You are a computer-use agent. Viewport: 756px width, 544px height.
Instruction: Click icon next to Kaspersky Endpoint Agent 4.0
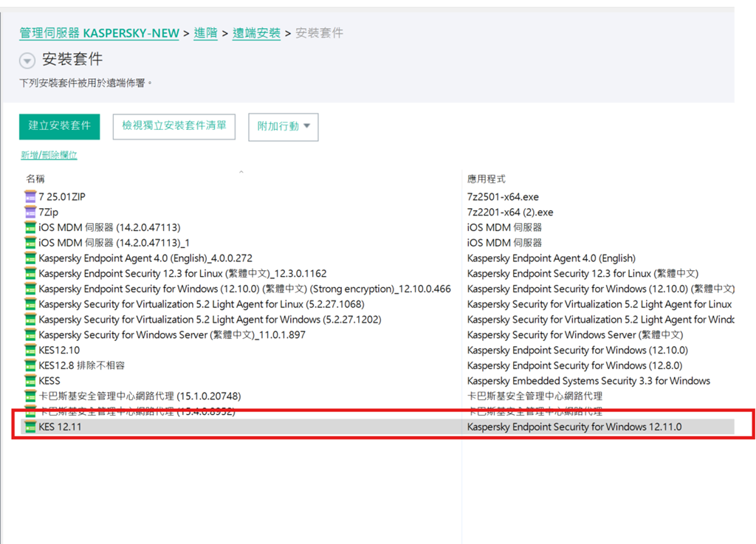coord(30,258)
